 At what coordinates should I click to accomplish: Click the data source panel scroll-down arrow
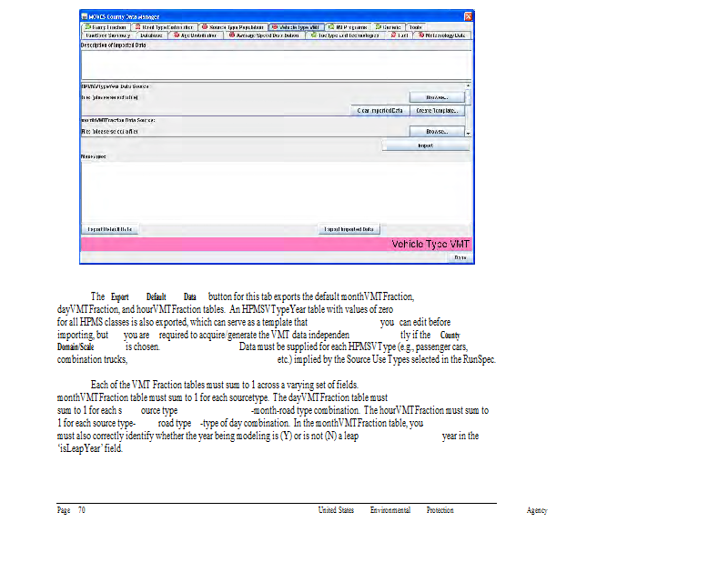(x=469, y=134)
